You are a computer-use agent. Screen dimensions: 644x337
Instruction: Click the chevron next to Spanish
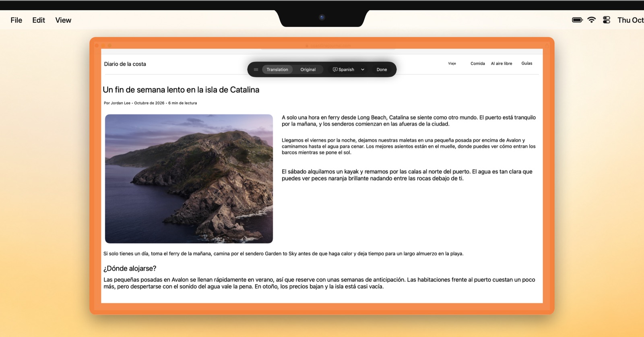(x=363, y=70)
